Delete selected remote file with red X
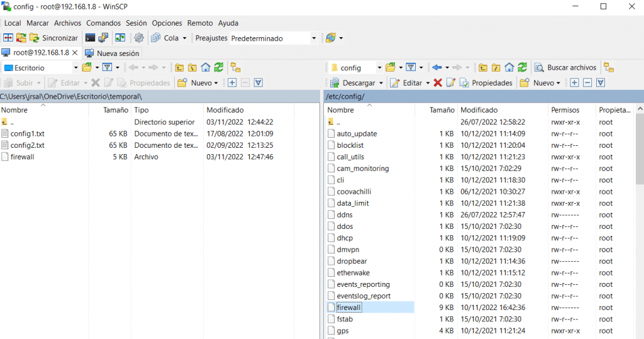 tap(438, 82)
